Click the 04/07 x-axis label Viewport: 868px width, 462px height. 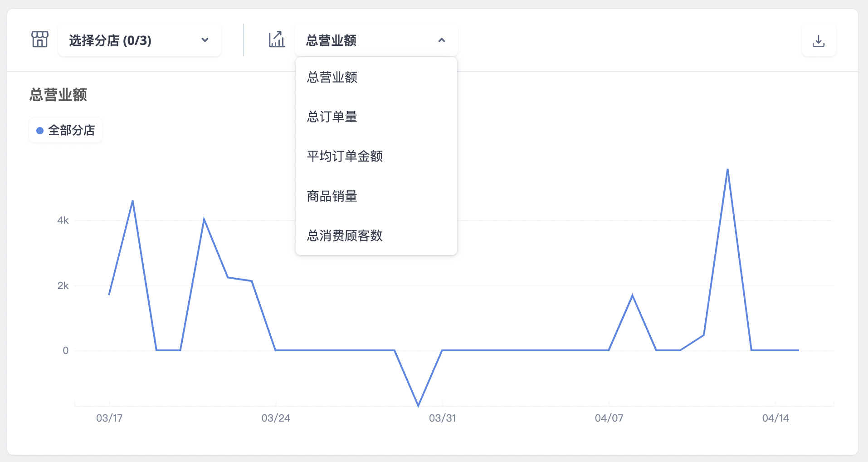pyautogui.click(x=609, y=418)
